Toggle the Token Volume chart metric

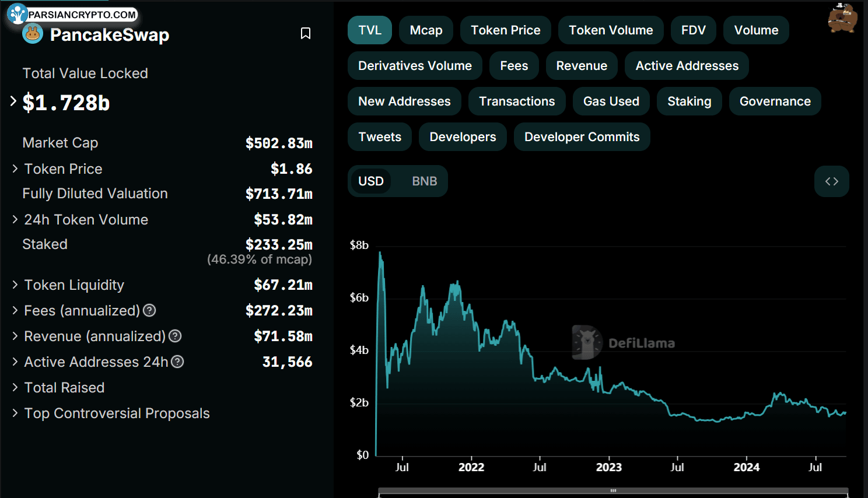(x=611, y=30)
